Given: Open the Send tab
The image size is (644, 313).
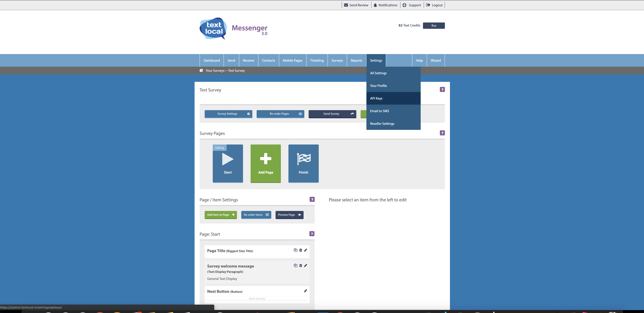Looking at the screenshot, I should point(231,61).
